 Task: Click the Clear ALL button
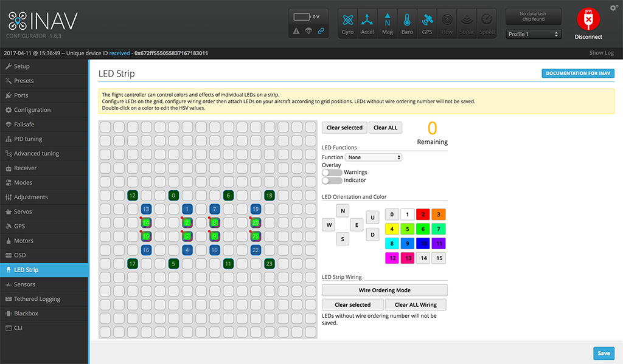pos(385,128)
